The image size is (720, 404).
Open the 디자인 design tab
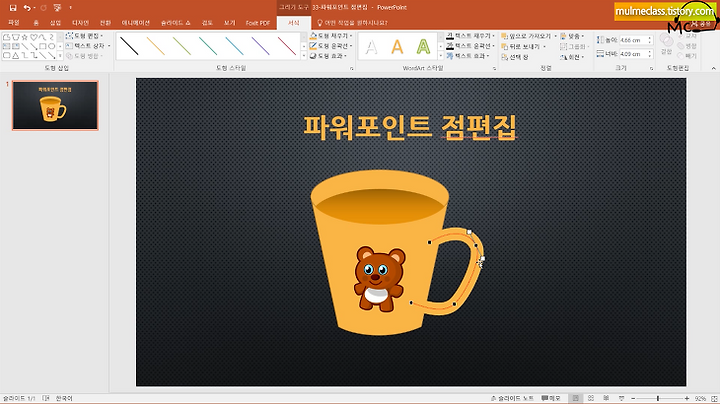pos(80,22)
